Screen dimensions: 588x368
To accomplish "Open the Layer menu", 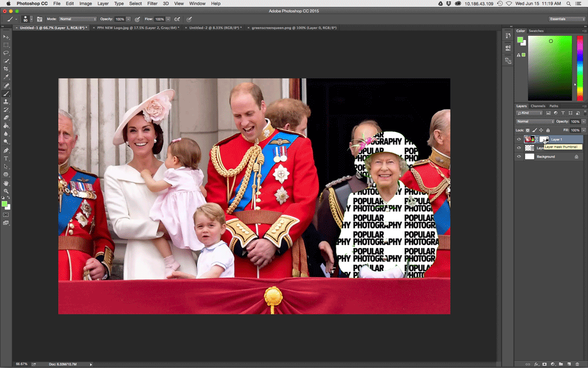I will point(103,4).
